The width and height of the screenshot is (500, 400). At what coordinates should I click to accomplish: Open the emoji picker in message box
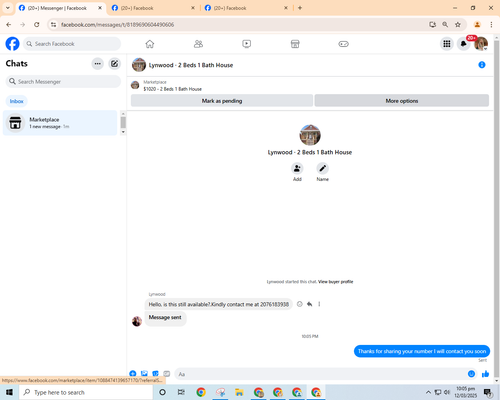pos(471,374)
